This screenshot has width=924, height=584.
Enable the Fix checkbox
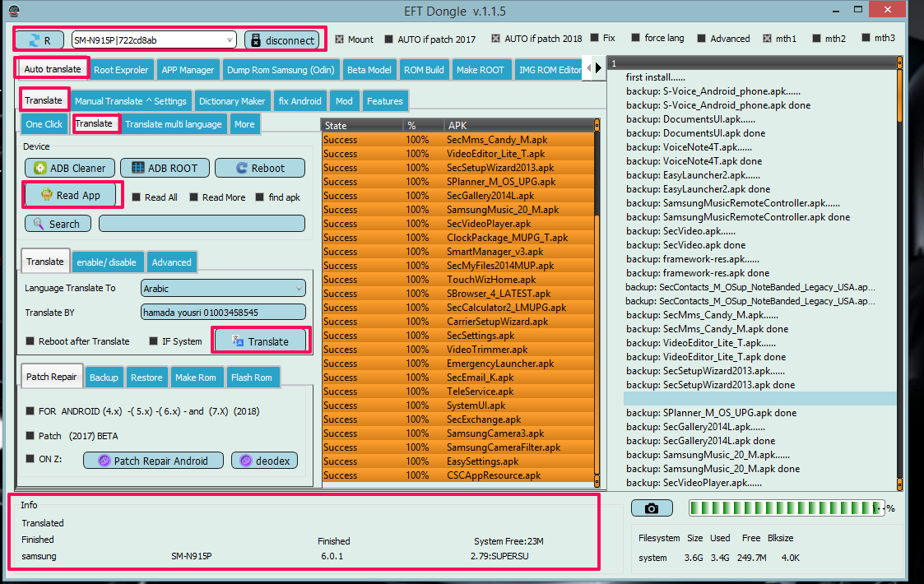pyautogui.click(x=595, y=38)
